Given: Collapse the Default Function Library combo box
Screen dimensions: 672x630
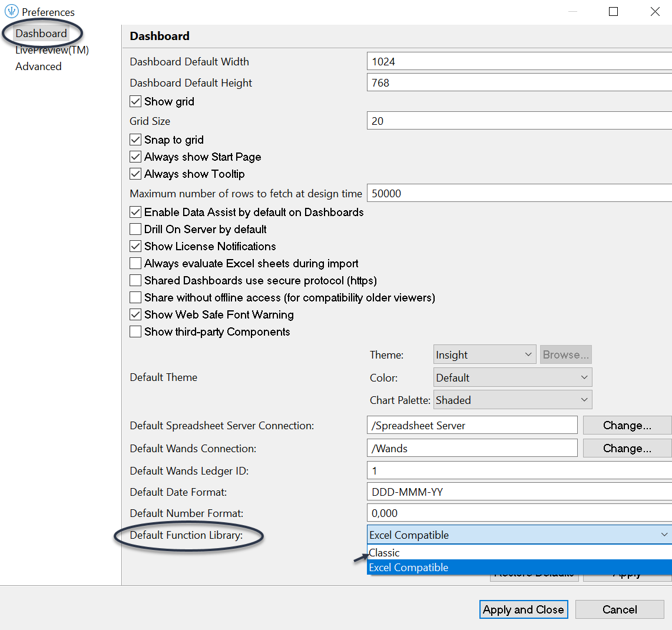Looking at the screenshot, I should 519,535.
